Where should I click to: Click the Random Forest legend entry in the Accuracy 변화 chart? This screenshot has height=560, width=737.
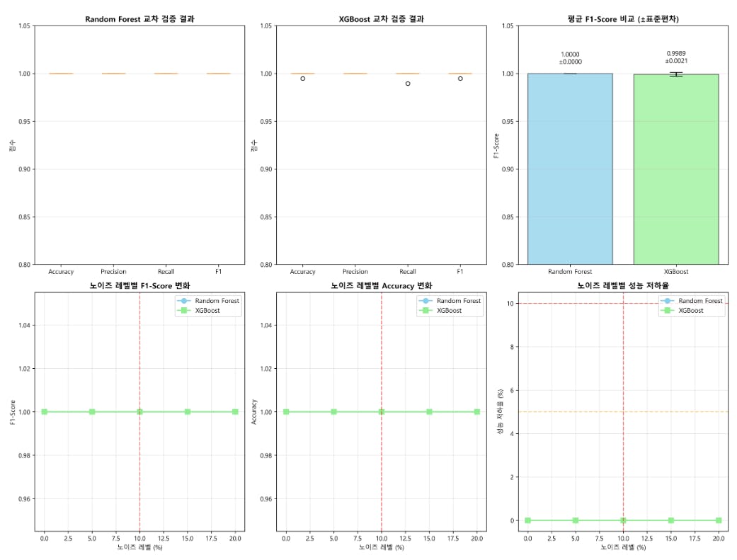click(450, 300)
